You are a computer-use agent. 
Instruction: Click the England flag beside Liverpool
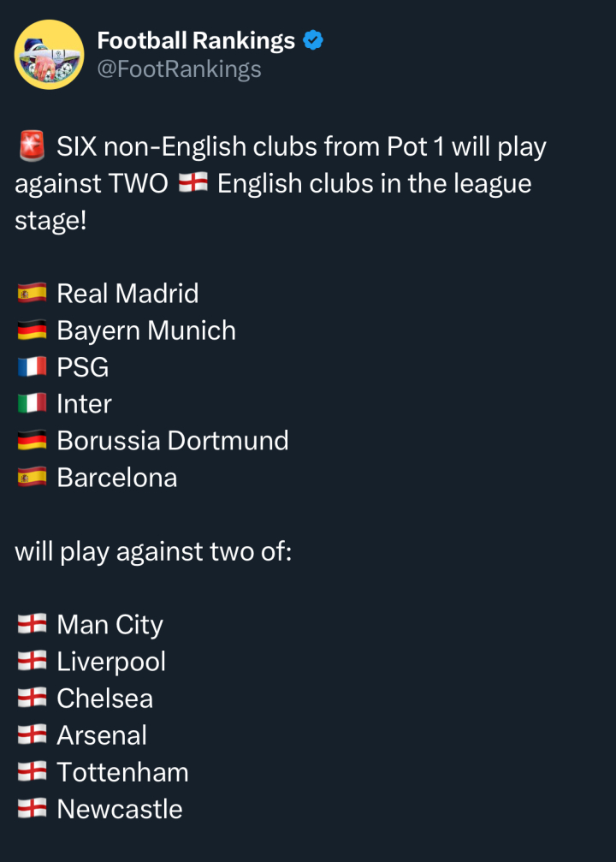(x=32, y=662)
